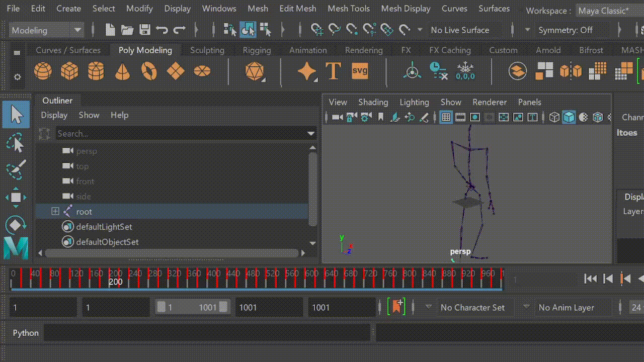This screenshot has width=644, height=362.
Task: Open the Mesh Tools menu
Action: pyautogui.click(x=349, y=9)
